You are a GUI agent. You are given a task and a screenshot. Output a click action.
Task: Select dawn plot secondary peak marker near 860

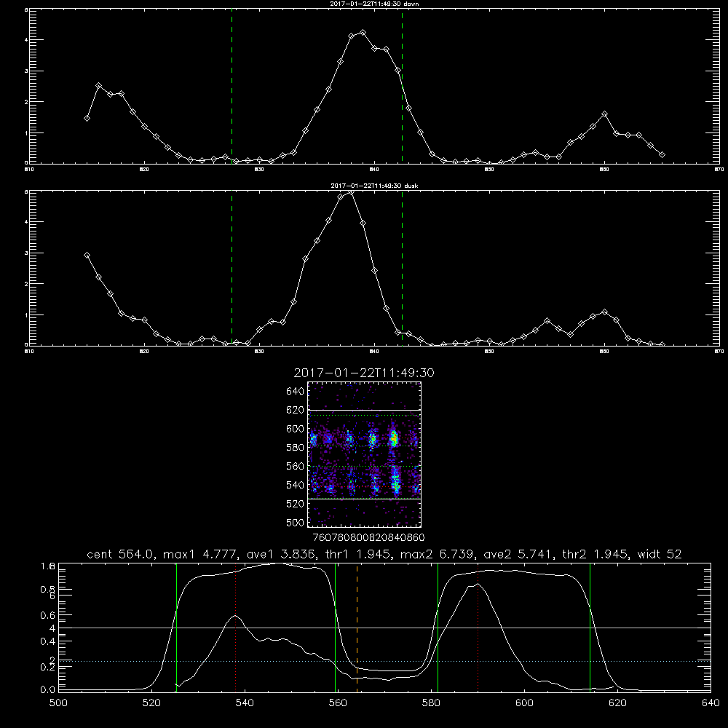pyautogui.click(x=604, y=114)
